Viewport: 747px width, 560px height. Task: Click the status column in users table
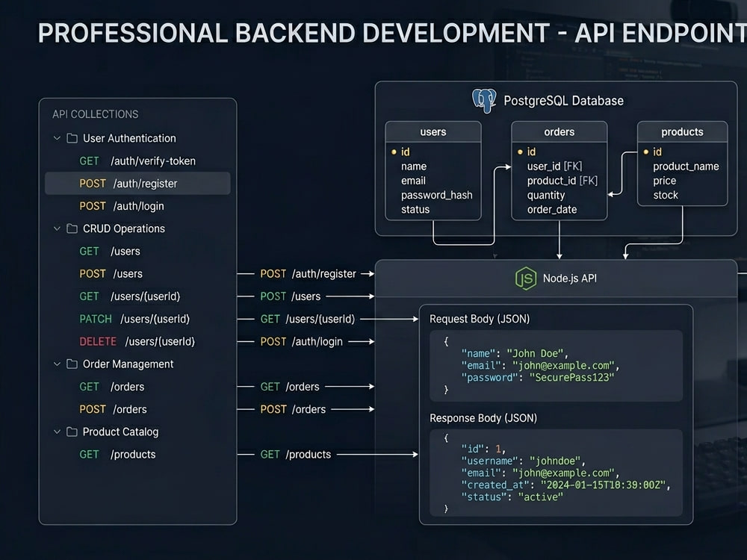tap(415, 210)
